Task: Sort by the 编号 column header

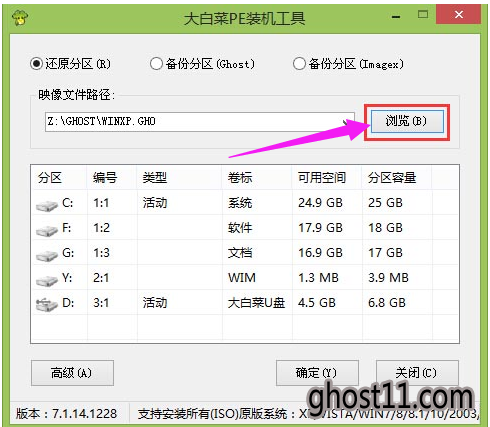Action: point(112,178)
